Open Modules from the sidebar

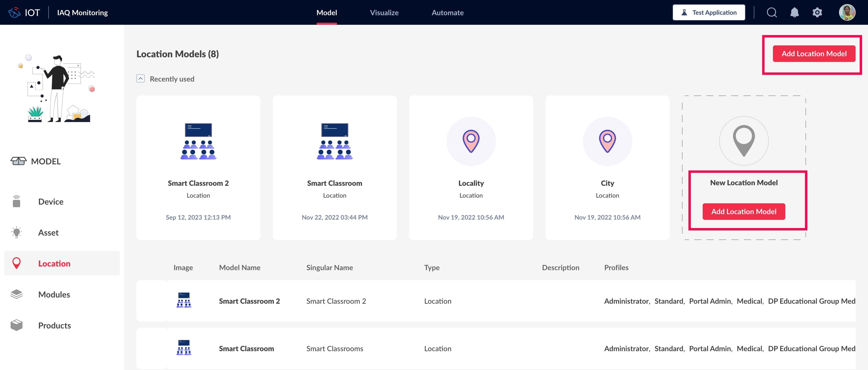54,295
